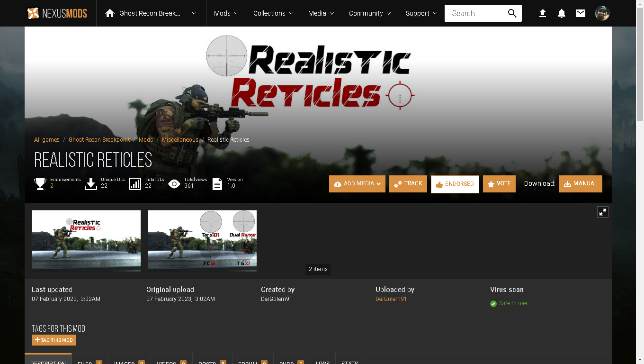Viewport: 644px width, 364px height.
Task: Click the scrollbar up arrow
Action: click(x=640, y=4)
